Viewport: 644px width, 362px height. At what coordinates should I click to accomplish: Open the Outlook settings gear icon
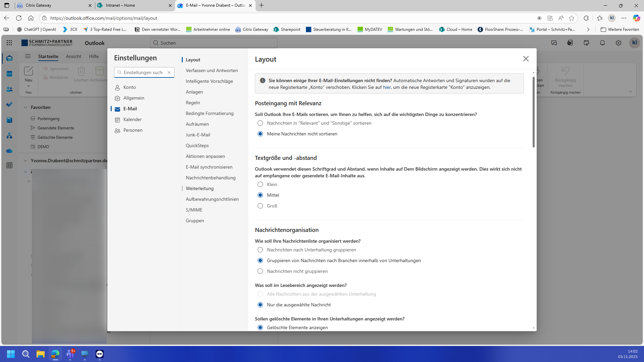(619, 43)
